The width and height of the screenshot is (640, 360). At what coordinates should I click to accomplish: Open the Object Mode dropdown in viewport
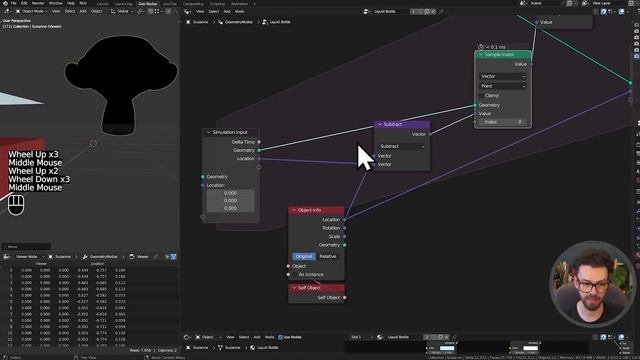coord(31,11)
